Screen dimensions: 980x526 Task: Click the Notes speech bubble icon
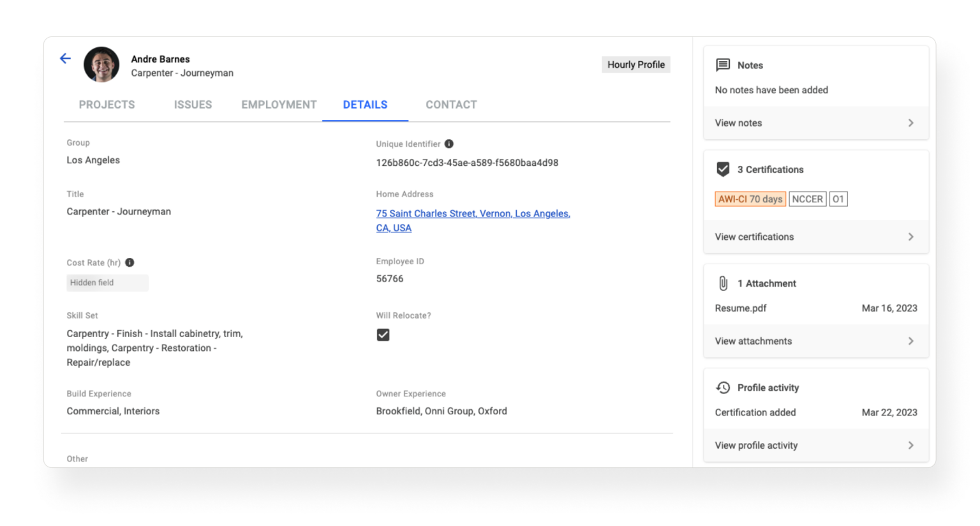723,64
